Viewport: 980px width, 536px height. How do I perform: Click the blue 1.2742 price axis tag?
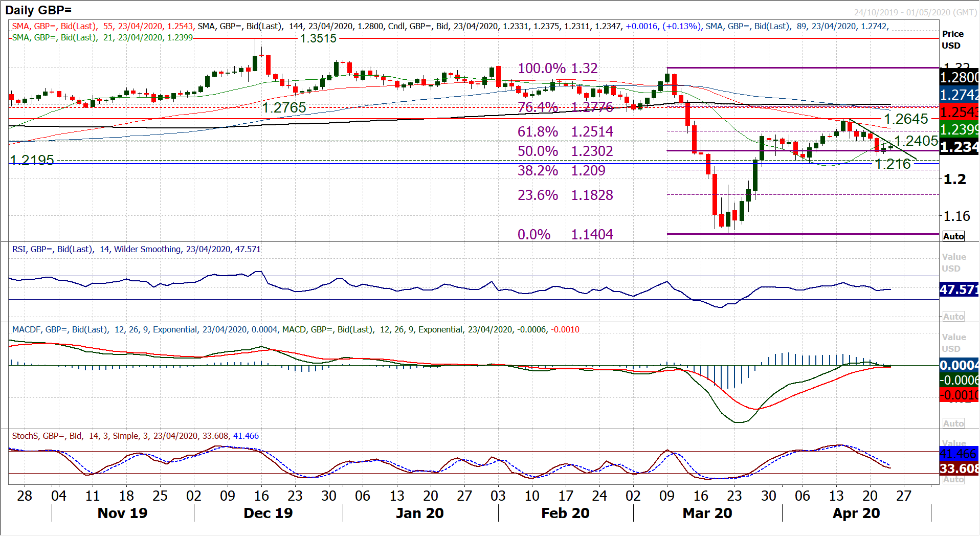pyautogui.click(x=959, y=95)
